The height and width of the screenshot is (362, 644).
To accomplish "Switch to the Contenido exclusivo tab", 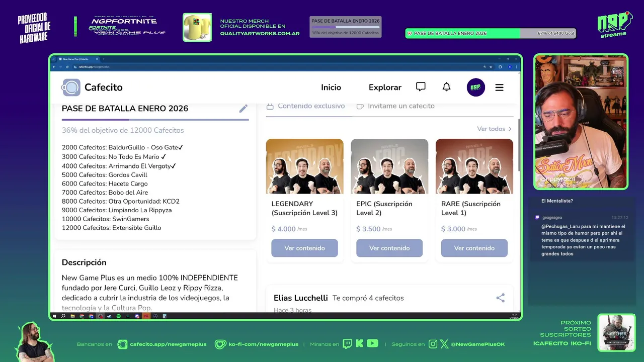I will (x=306, y=106).
